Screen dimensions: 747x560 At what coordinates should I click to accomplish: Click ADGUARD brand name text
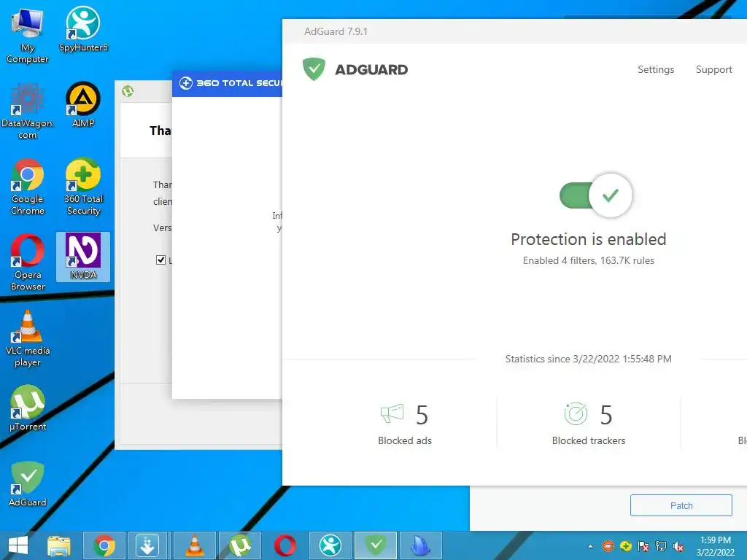point(371,69)
